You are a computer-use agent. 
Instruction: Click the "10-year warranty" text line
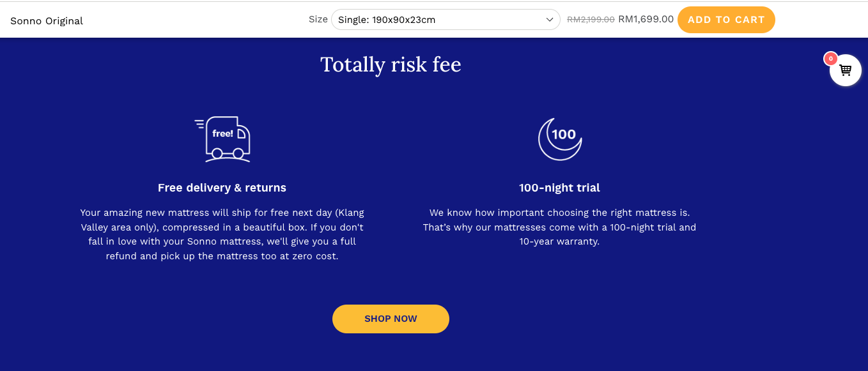click(559, 242)
